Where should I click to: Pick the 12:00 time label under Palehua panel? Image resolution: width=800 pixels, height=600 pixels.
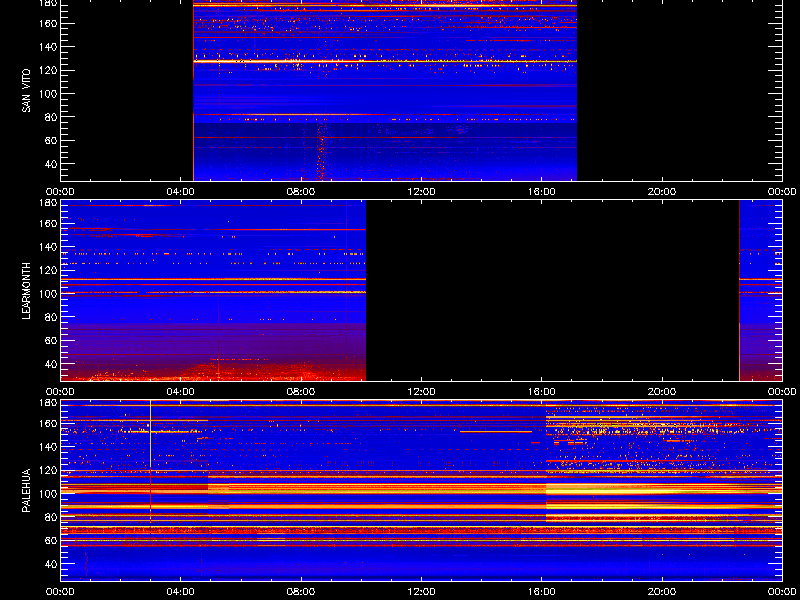point(421,592)
